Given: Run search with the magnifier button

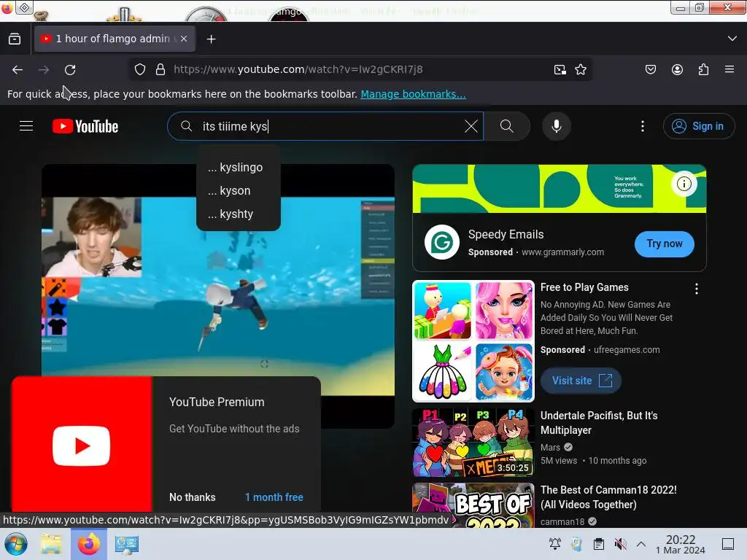Looking at the screenshot, I should [x=507, y=126].
